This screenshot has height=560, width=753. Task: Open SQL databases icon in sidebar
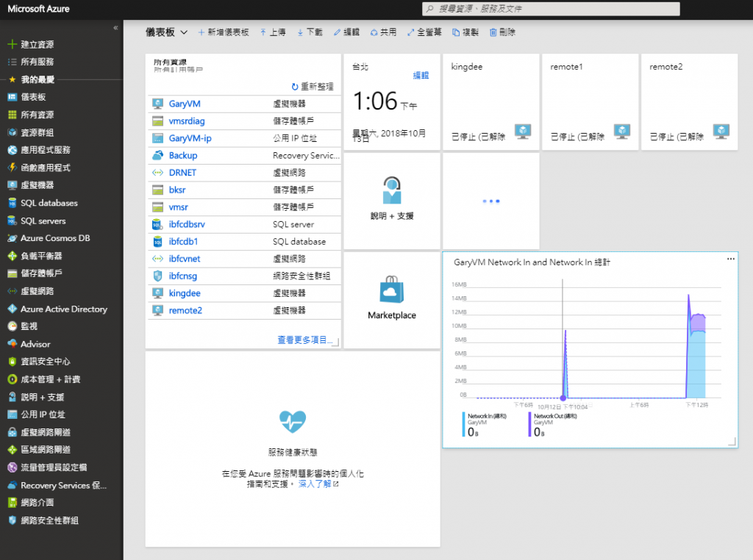(13, 203)
